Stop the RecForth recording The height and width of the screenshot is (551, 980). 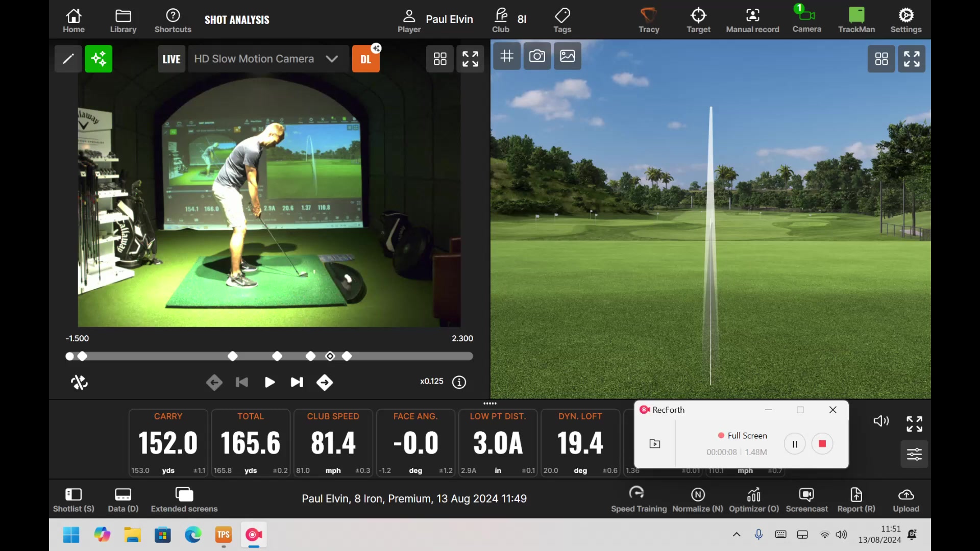point(822,444)
